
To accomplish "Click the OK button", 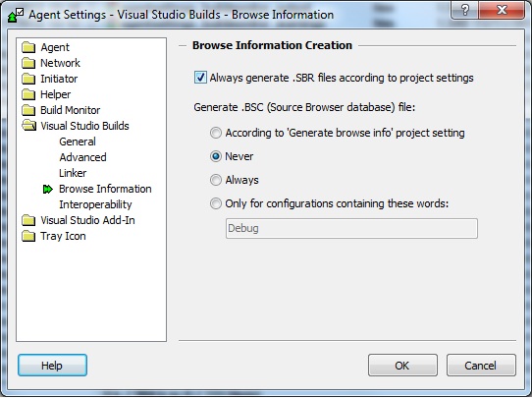I will 402,366.
